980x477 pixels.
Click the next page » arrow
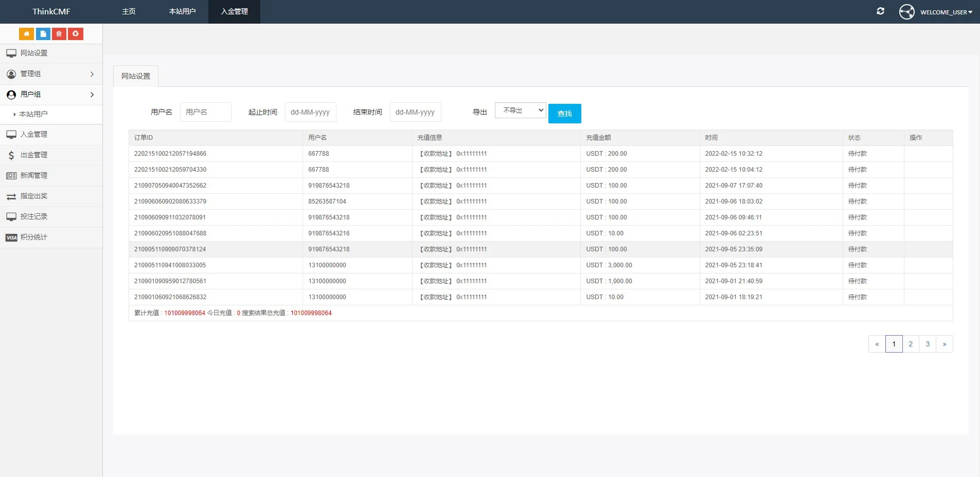[x=944, y=344]
